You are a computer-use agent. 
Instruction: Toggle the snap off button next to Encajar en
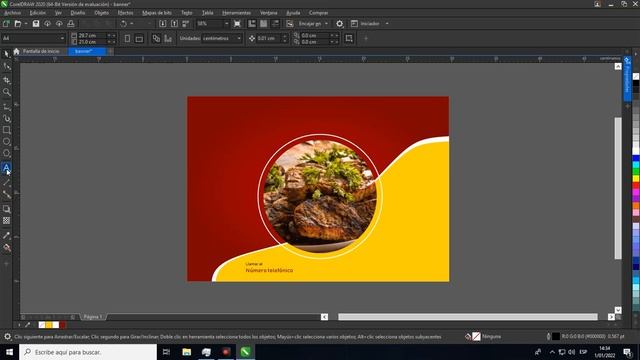click(290, 24)
